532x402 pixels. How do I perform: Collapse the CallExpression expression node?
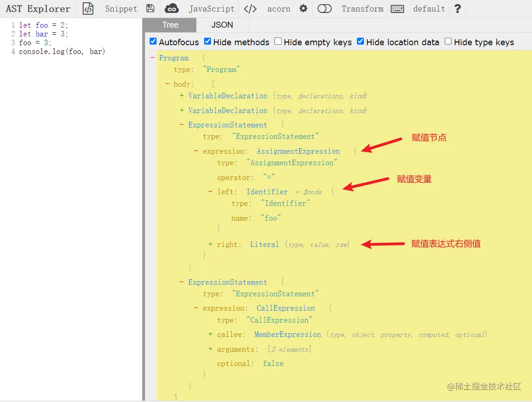pos(196,308)
